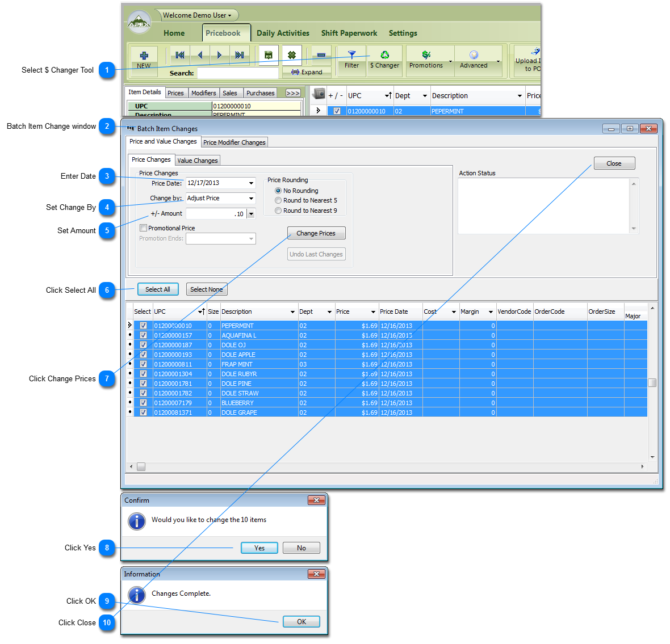This screenshot has height=644, width=670.
Task: Click the Change Prices button
Action: (x=316, y=233)
